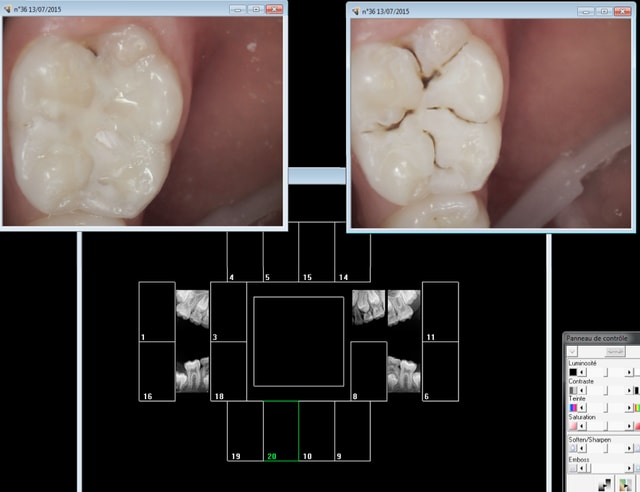Decrease Contraste with left arrow
Image resolution: width=640 pixels, height=492 pixels.
(583, 390)
